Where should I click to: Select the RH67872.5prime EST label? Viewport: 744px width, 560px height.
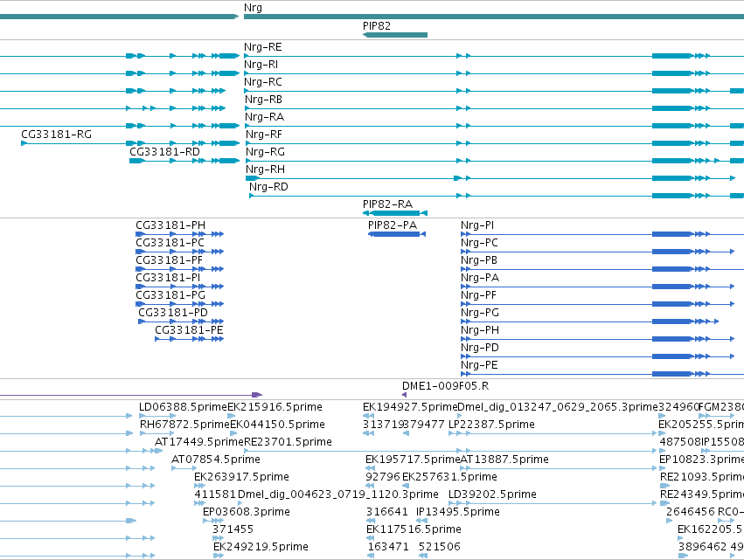[x=184, y=425]
